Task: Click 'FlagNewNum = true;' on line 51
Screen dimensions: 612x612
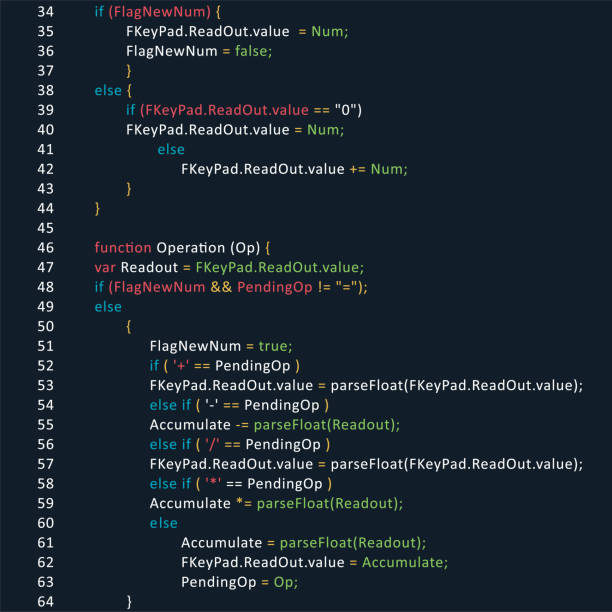Action: tap(221, 346)
